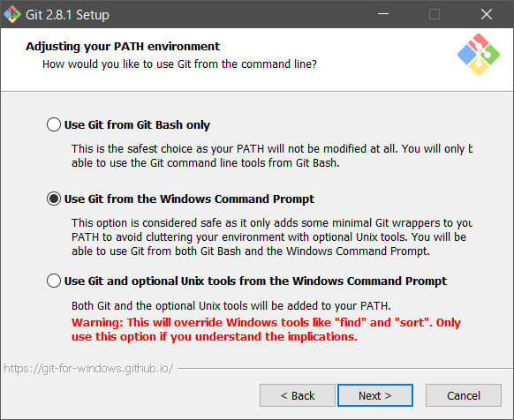Choose the optional Unix tools radio button
This screenshot has height=420, width=514.
coord(54,281)
